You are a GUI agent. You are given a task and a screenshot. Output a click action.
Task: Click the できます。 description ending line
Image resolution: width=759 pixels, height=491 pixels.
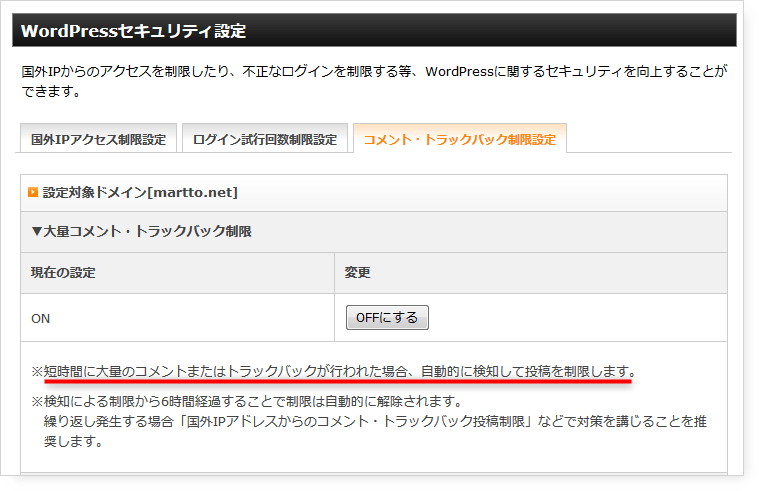[51, 92]
